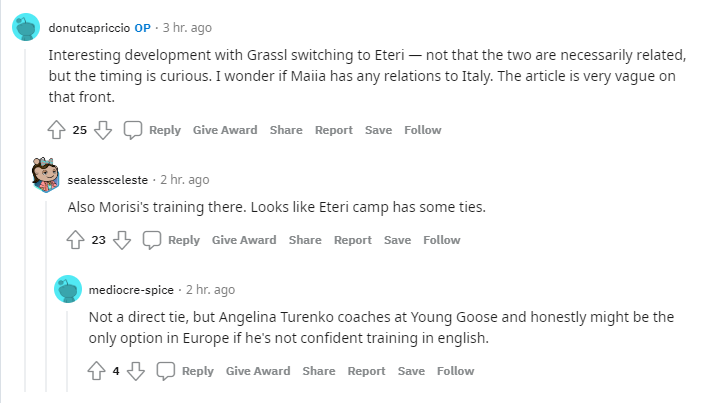Click reply bubble icon on mediocre-spice's comment
Image resolution: width=726 pixels, height=403 pixels.
pyautogui.click(x=166, y=371)
